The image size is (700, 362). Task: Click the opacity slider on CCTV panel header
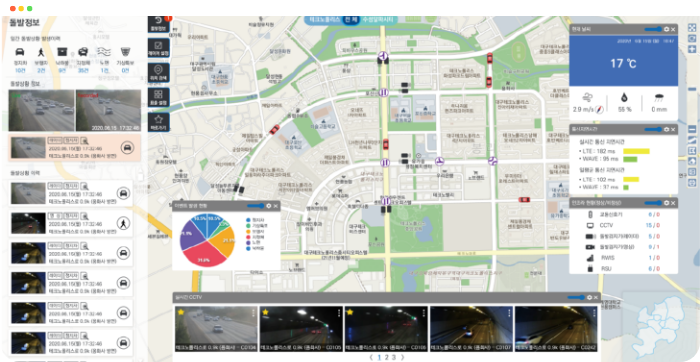point(576,297)
